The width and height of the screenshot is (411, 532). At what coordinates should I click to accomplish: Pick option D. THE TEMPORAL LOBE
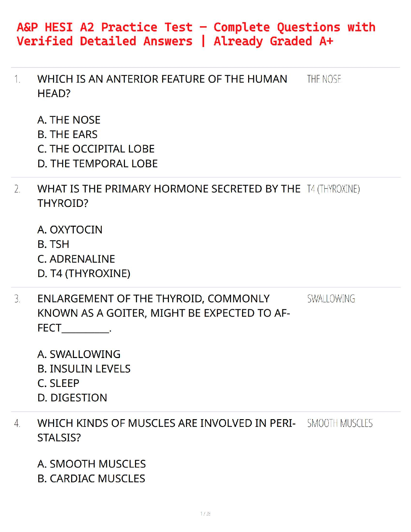tap(97, 164)
